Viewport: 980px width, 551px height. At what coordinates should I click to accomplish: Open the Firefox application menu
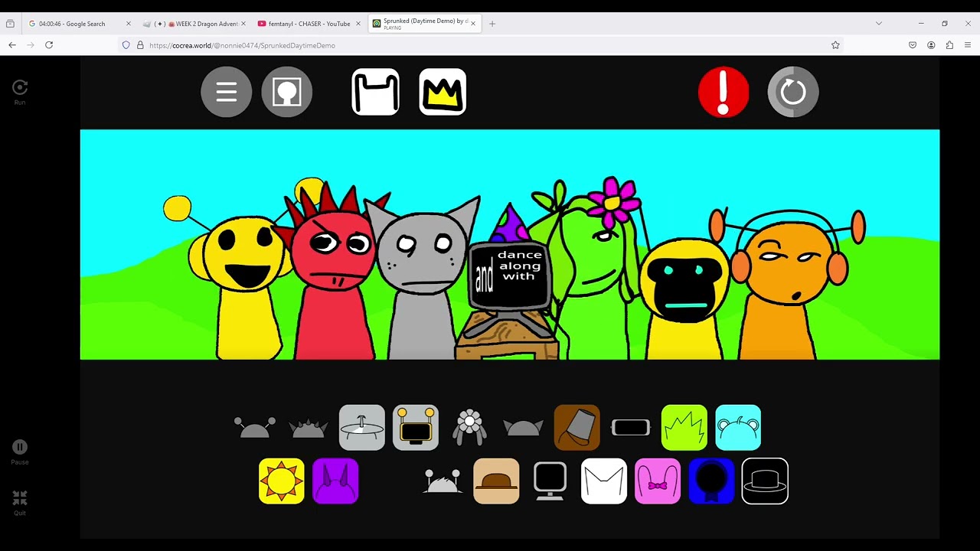coord(968,45)
